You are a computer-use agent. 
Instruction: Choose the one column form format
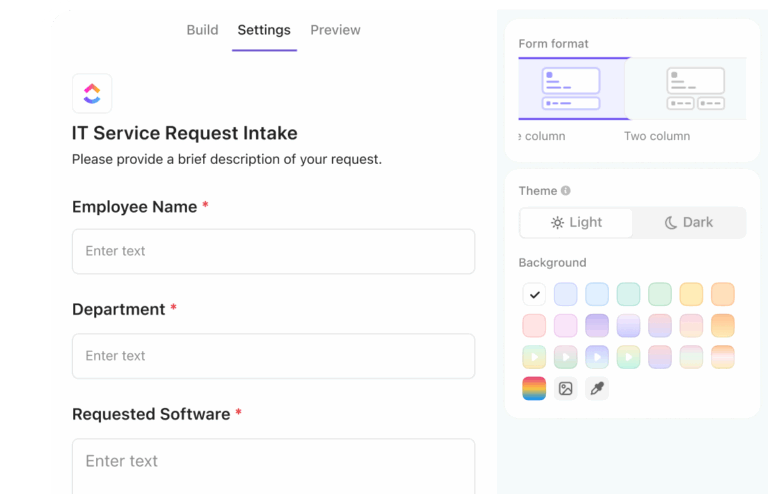click(571, 89)
